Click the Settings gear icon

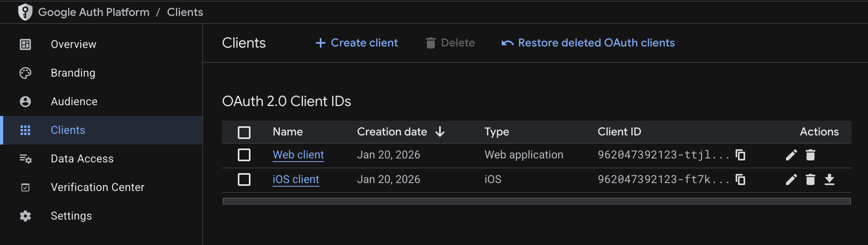click(25, 216)
